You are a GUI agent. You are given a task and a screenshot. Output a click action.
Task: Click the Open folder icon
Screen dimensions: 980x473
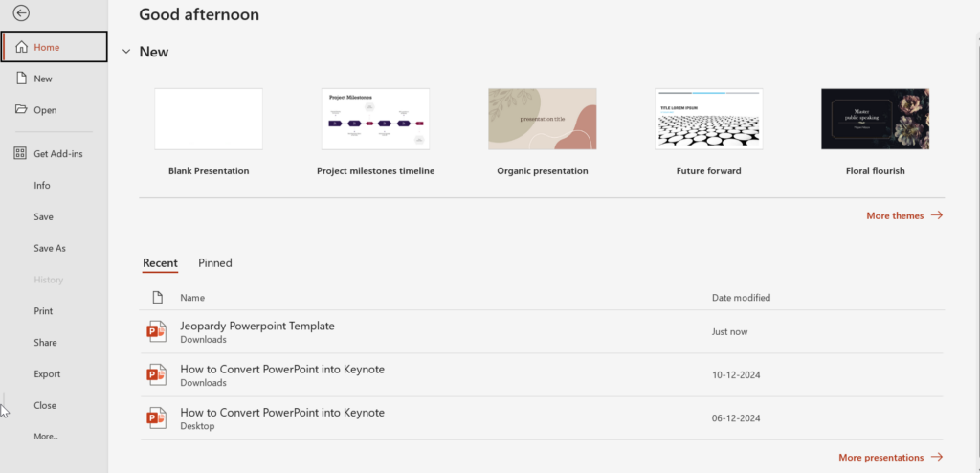click(21, 110)
